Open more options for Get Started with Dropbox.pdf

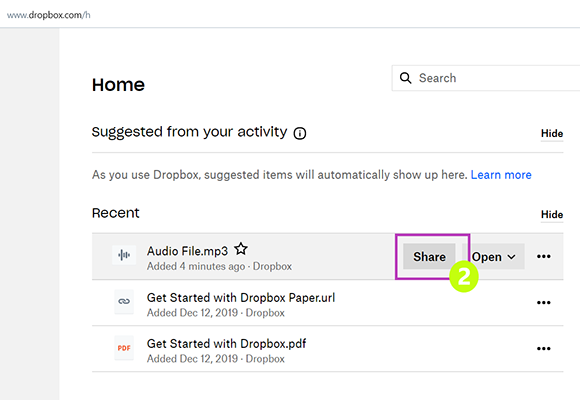pos(544,349)
